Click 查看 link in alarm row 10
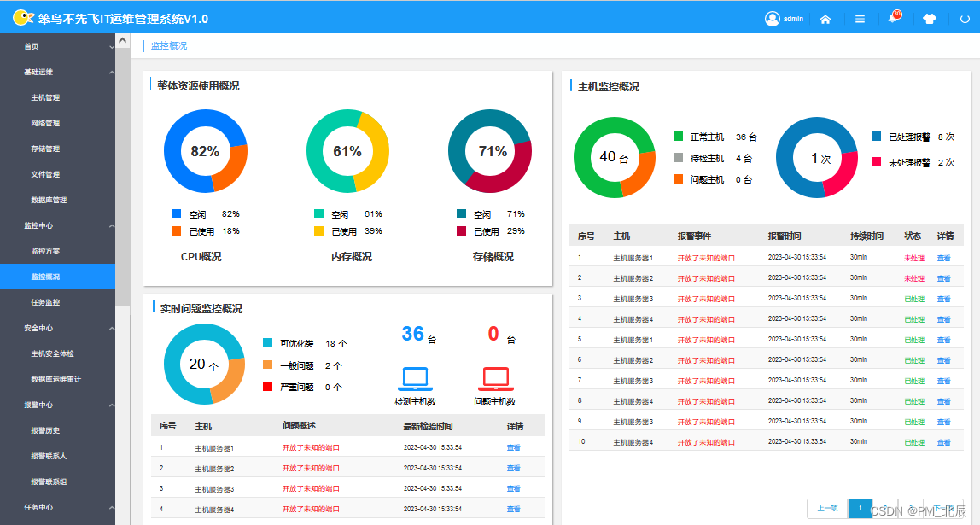Viewport: 980px width, 525px height. pyautogui.click(x=943, y=442)
